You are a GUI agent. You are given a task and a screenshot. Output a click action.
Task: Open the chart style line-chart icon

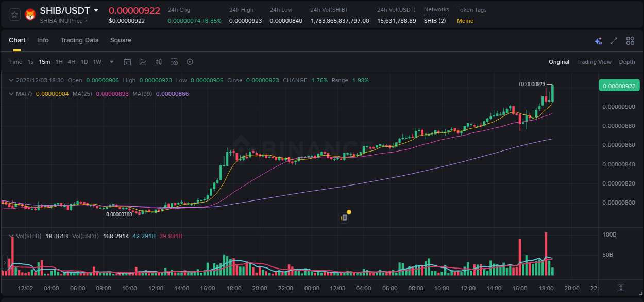(x=143, y=62)
